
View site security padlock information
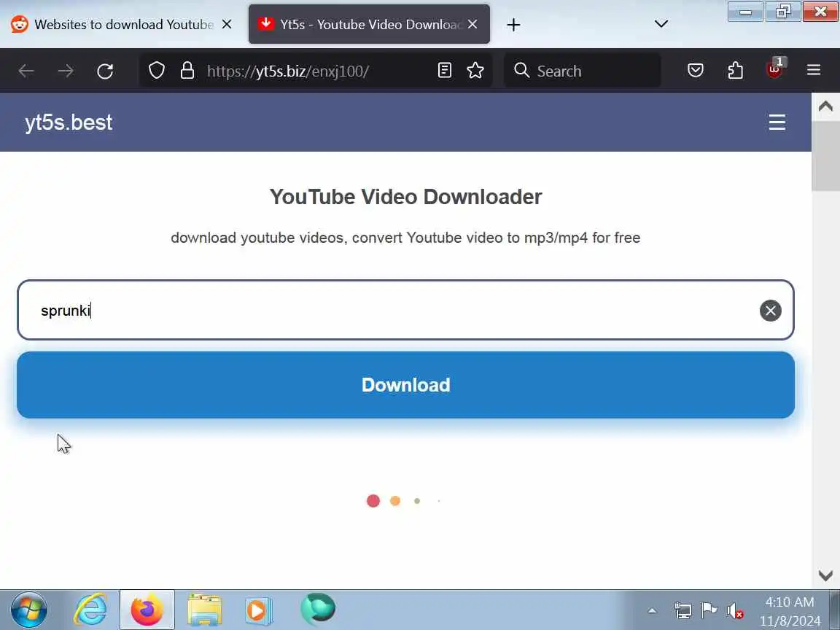pos(187,70)
